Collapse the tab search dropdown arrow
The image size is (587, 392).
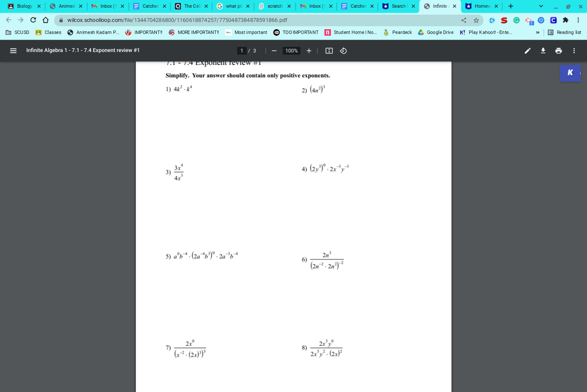click(541, 6)
